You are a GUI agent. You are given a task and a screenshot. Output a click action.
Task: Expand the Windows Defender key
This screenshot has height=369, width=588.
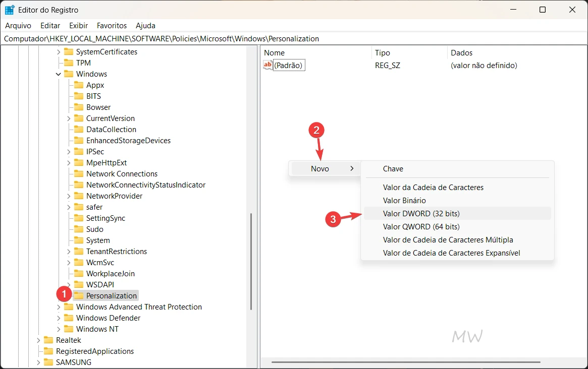59,318
